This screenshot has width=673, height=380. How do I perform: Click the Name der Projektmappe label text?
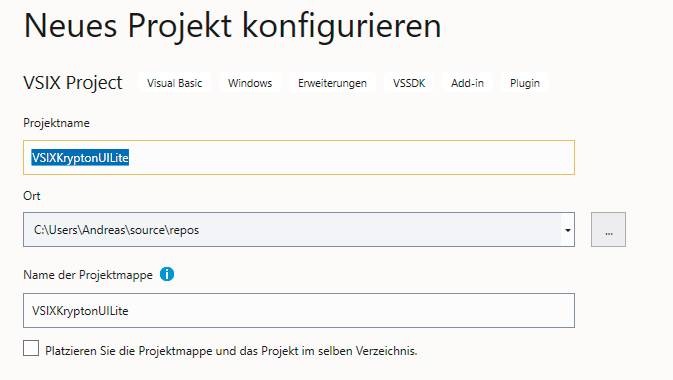(88, 275)
